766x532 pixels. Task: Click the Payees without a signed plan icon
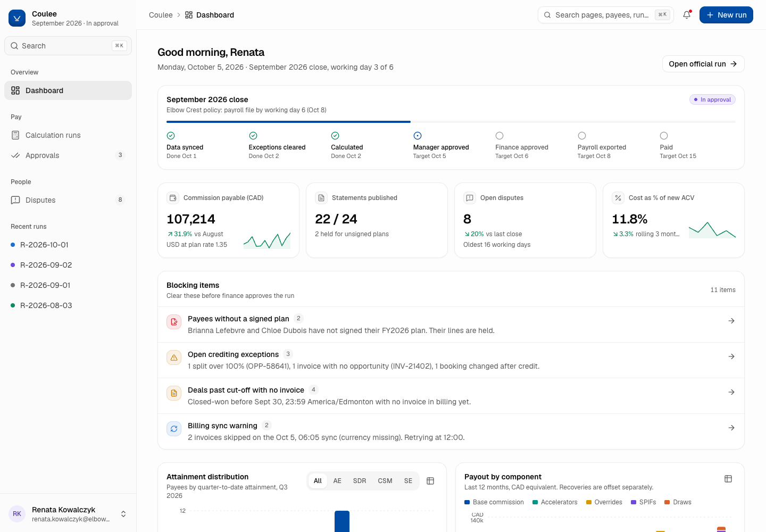click(x=174, y=322)
